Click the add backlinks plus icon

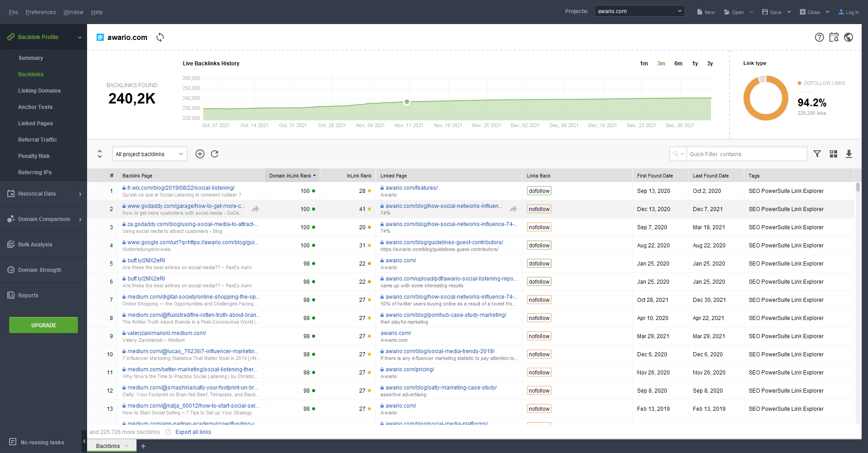(200, 154)
